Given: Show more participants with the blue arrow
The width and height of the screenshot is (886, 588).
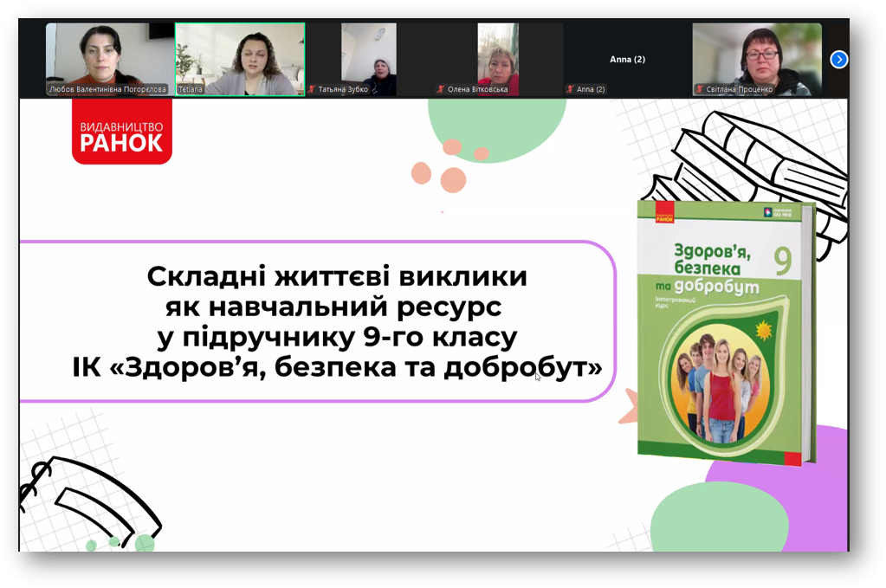Looking at the screenshot, I should pyautogui.click(x=838, y=60).
